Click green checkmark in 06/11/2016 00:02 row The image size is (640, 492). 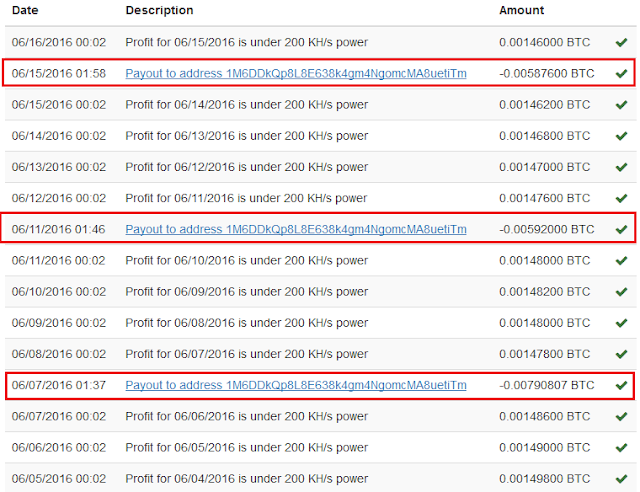621,260
